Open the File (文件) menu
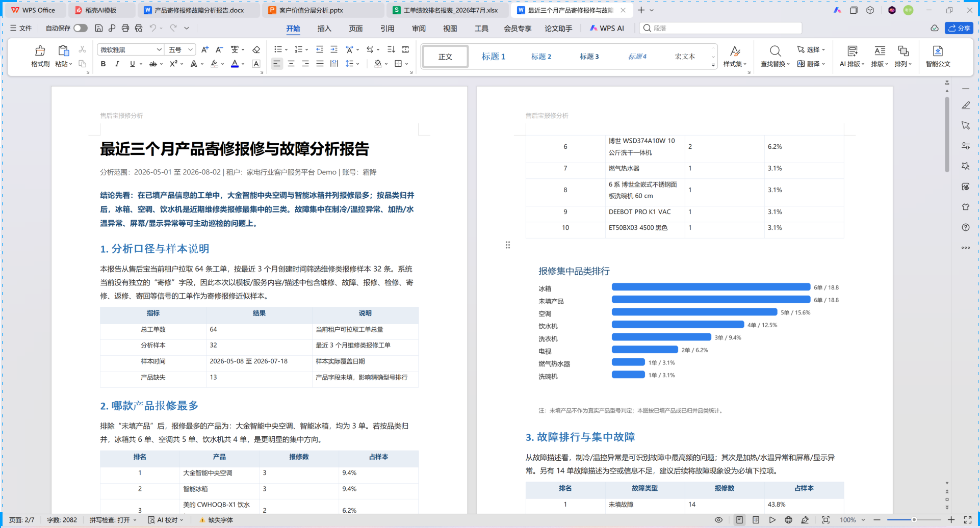 (x=21, y=28)
